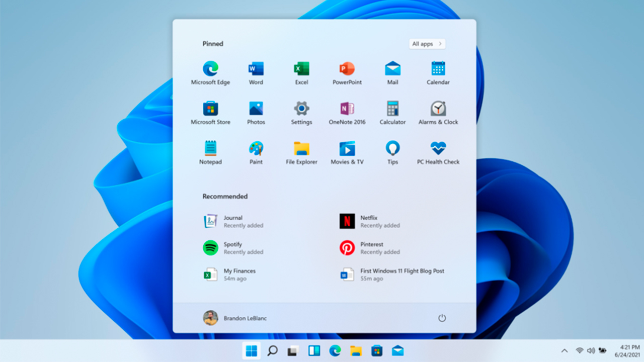Show hidden icons in system tray
Image resolution: width=644 pixels, height=362 pixels.
(x=564, y=350)
